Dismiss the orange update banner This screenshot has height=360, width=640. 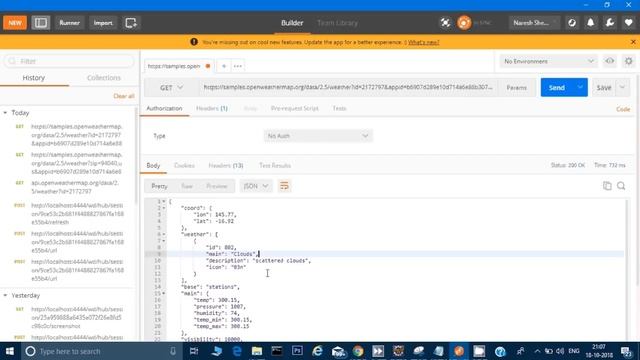(633, 42)
